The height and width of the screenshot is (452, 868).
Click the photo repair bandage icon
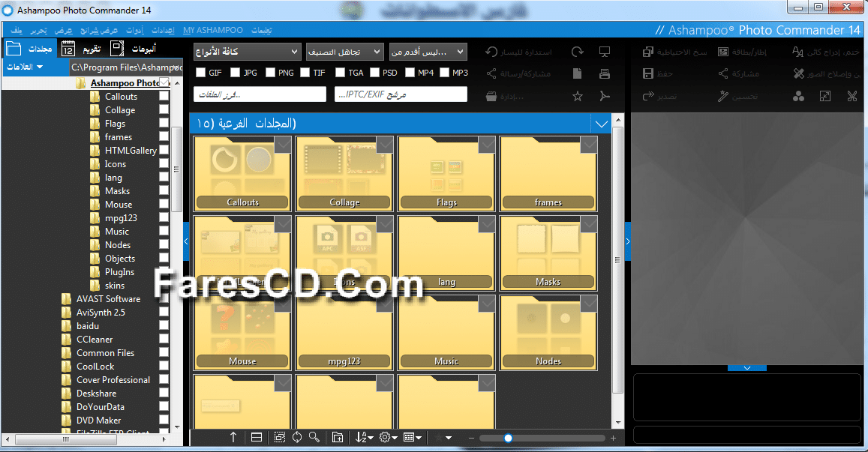[798, 73]
